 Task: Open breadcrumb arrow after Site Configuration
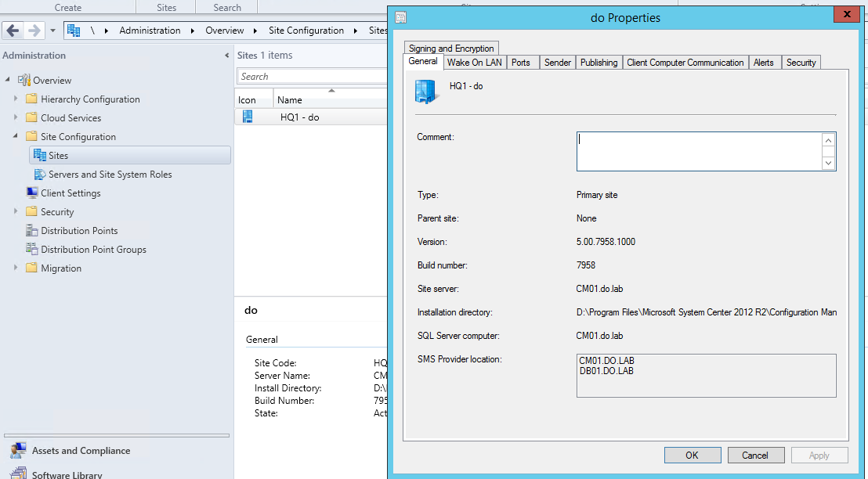point(356,31)
